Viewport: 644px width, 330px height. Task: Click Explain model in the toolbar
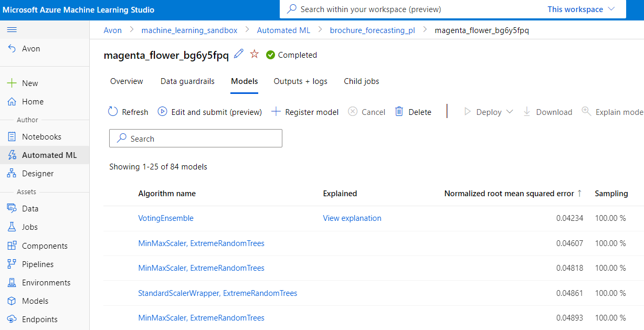(x=613, y=112)
